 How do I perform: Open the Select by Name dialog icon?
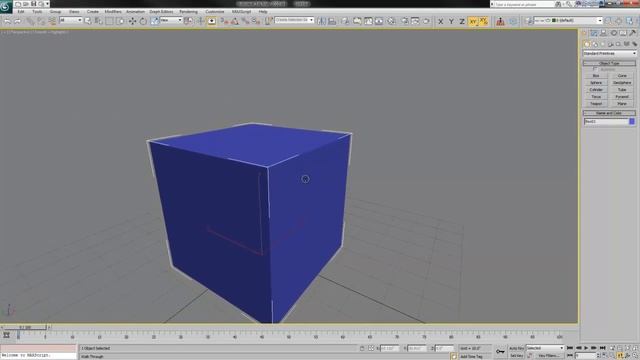click(x=98, y=21)
